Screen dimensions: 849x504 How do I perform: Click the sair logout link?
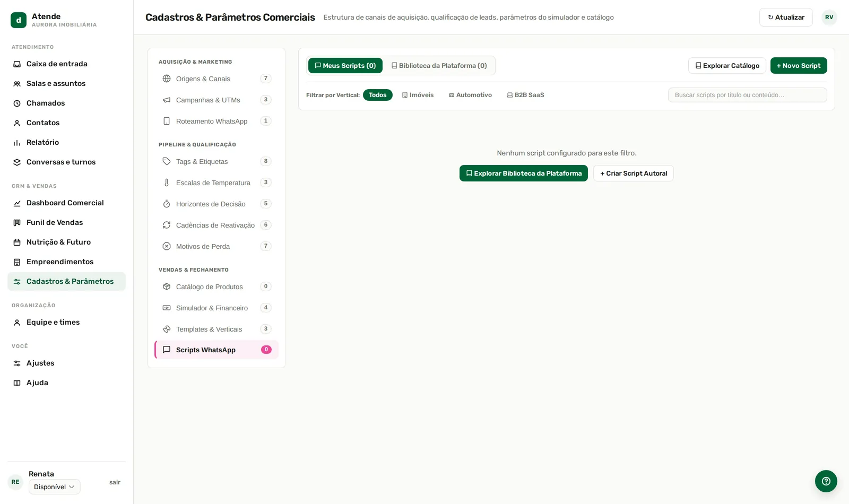[x=115, y=482]
